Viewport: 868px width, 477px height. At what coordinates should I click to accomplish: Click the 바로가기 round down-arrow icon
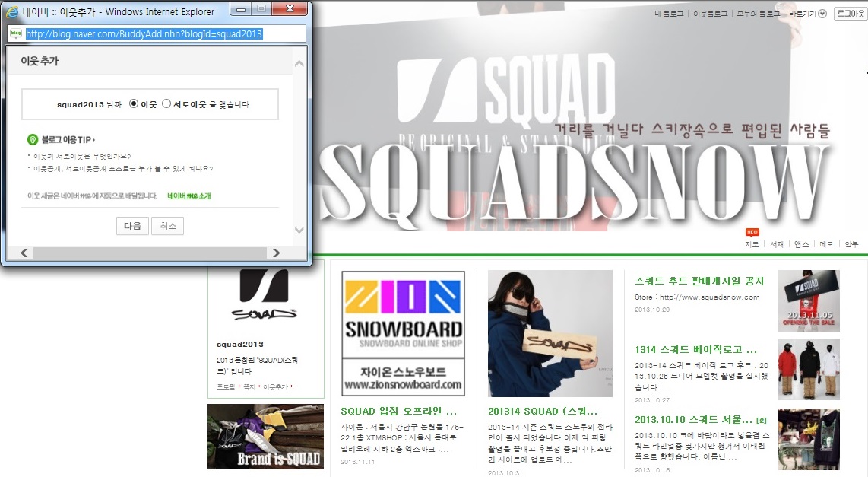(x=822, y=14)
